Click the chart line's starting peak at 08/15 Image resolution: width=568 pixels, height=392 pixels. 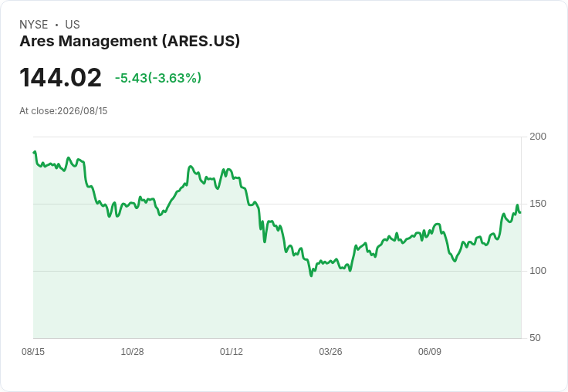click(x=35, y=152)
